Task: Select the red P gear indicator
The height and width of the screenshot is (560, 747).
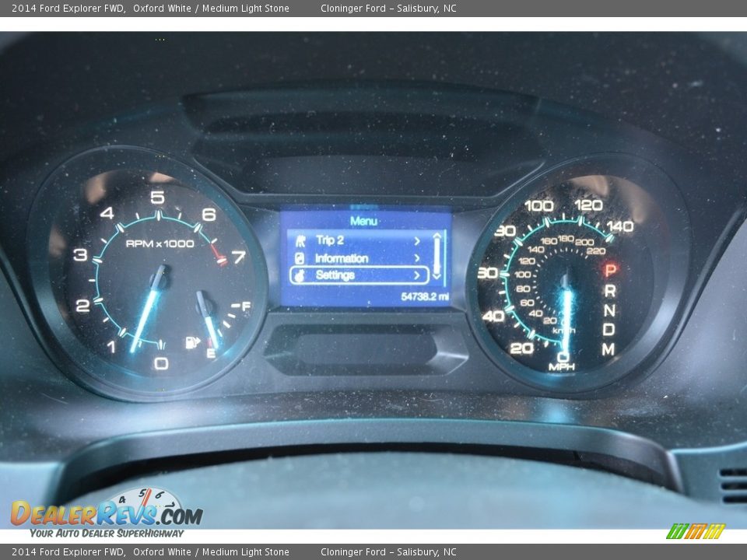Action: click(x=610, y=270)
